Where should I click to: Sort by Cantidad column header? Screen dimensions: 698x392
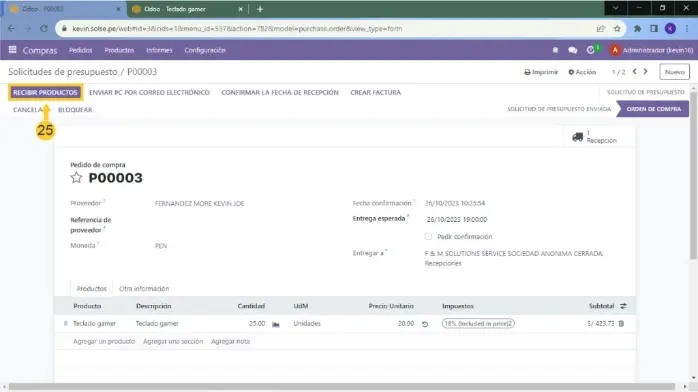coord(251,306)
